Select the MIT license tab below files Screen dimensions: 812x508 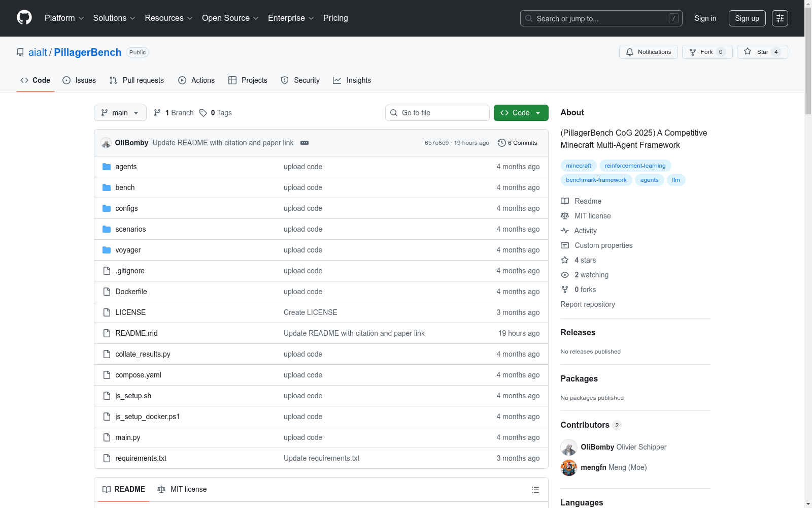(x=182, y=489)
